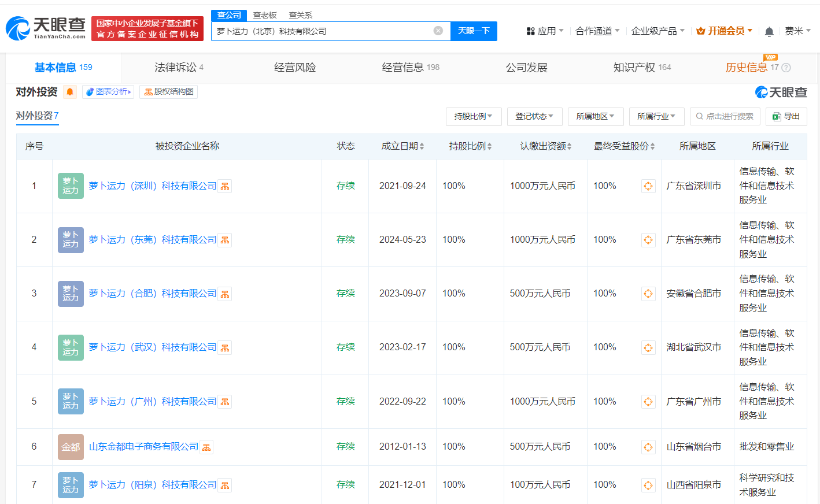Open the 登记状态 filter dropdown
The image size is (820, 504).
[x=534, y=116]
